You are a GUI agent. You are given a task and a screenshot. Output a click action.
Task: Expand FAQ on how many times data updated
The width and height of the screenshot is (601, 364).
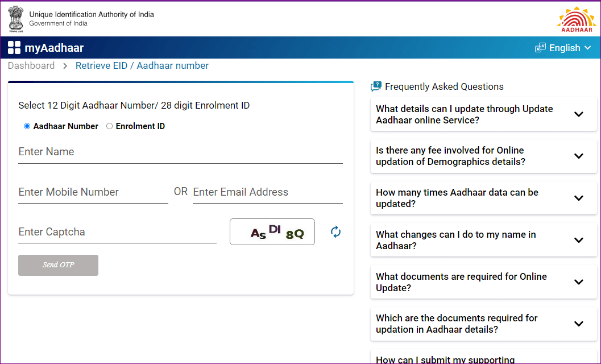pyautogui.click(x=578, y=198)
